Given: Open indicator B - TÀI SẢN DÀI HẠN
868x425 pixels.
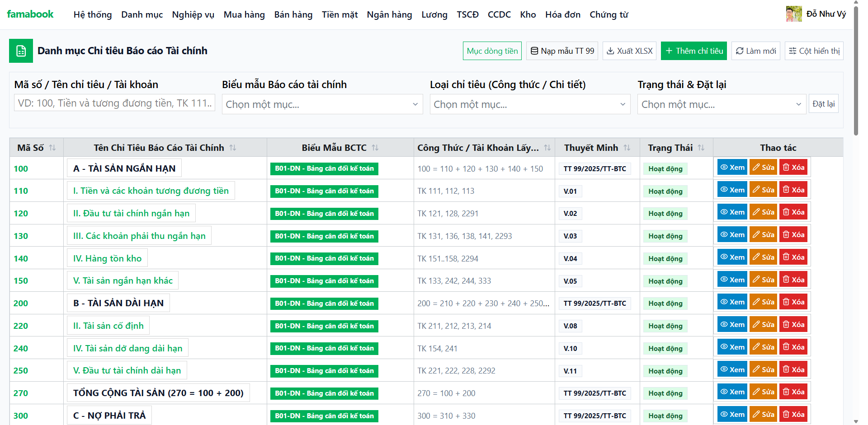Looking at the screenshot, I should coord(118,303).
